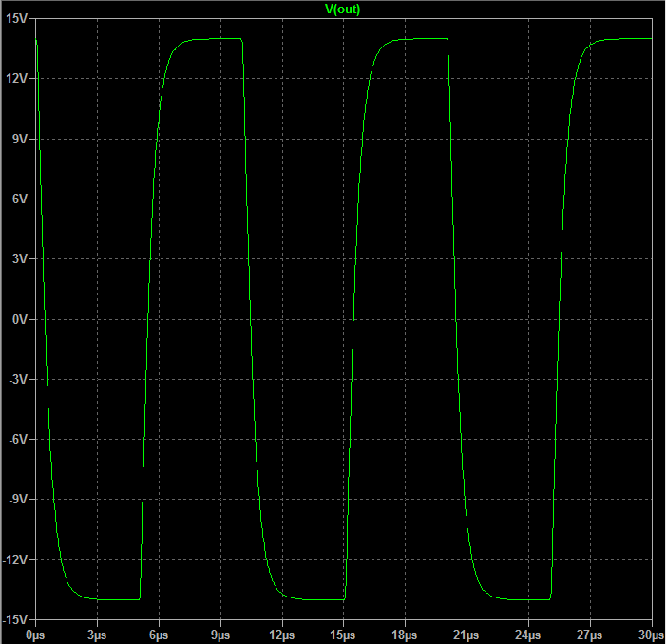667x644 pixels.
Task: Click the 21µs time axis label
Action: point(467,635)
